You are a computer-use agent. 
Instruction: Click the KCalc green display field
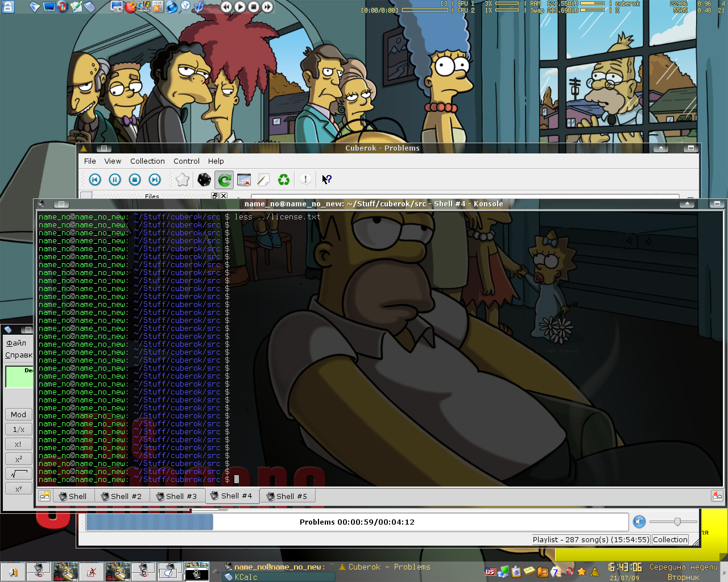[x=19, y=377]
